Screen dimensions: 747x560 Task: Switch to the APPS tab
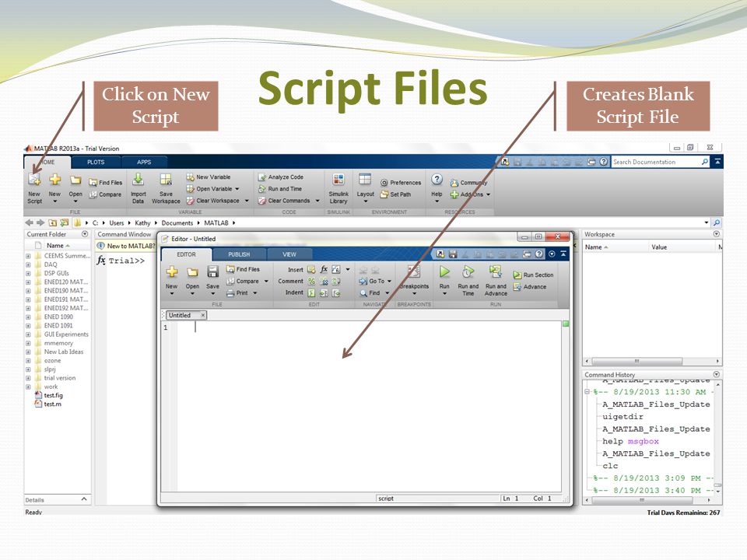point(144,162)
